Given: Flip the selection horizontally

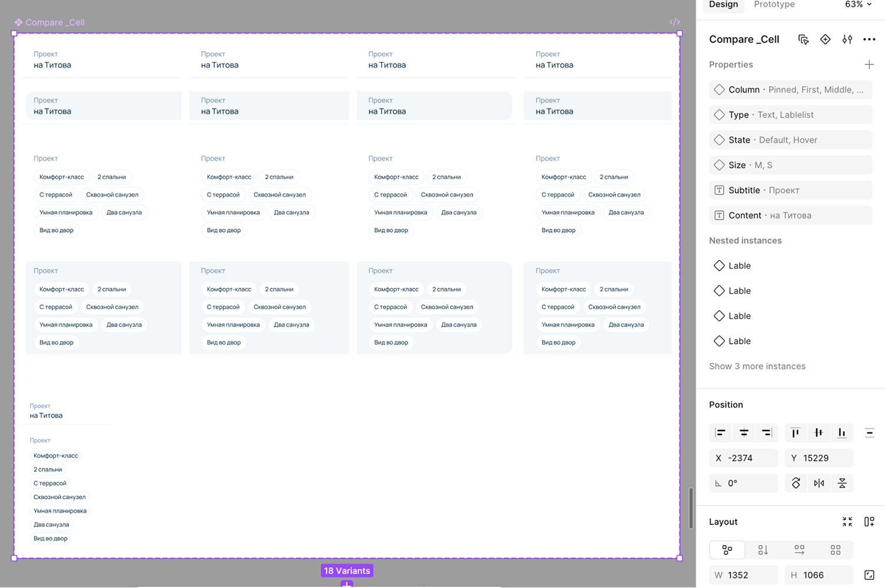Looking at the screenshot, I should 819,483.
